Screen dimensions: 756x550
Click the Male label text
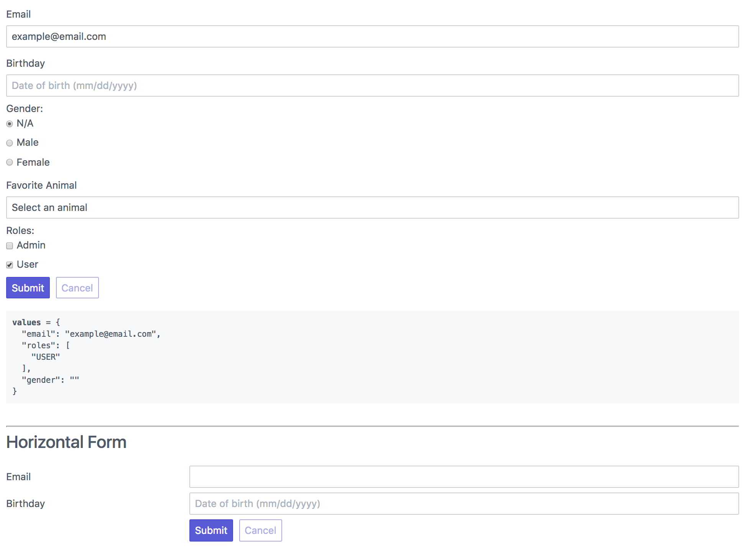(28, 143)
